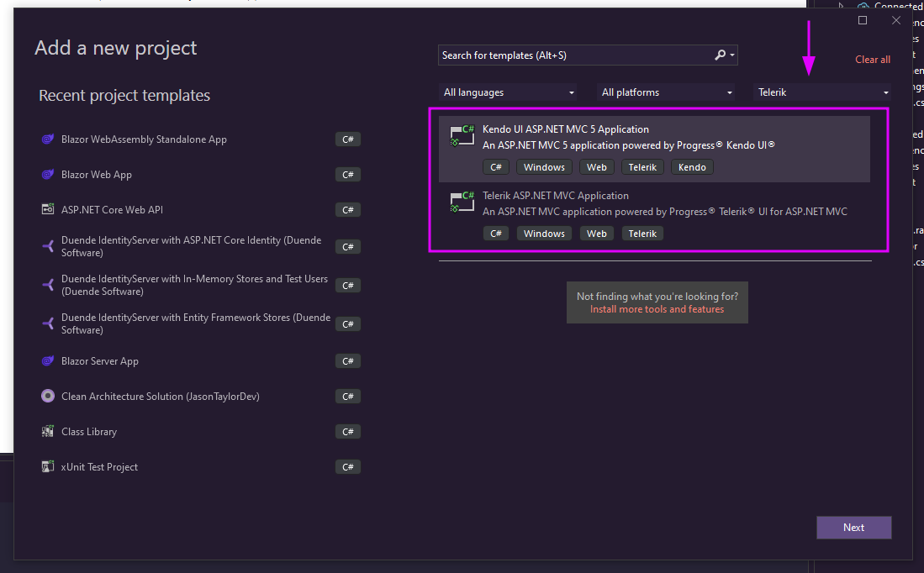Click the Next button
924x573 pixels.
853,528
